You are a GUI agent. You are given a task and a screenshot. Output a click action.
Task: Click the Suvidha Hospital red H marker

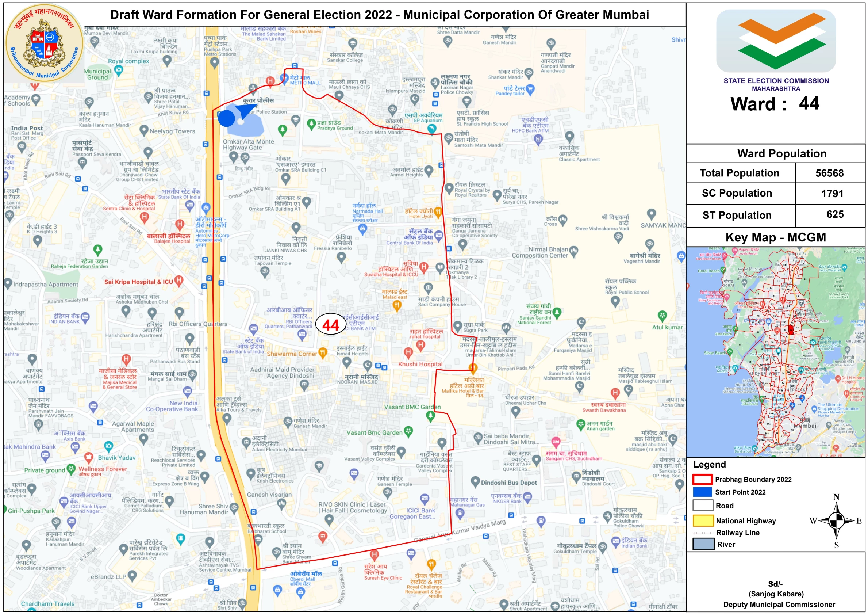tap(424, 267)
